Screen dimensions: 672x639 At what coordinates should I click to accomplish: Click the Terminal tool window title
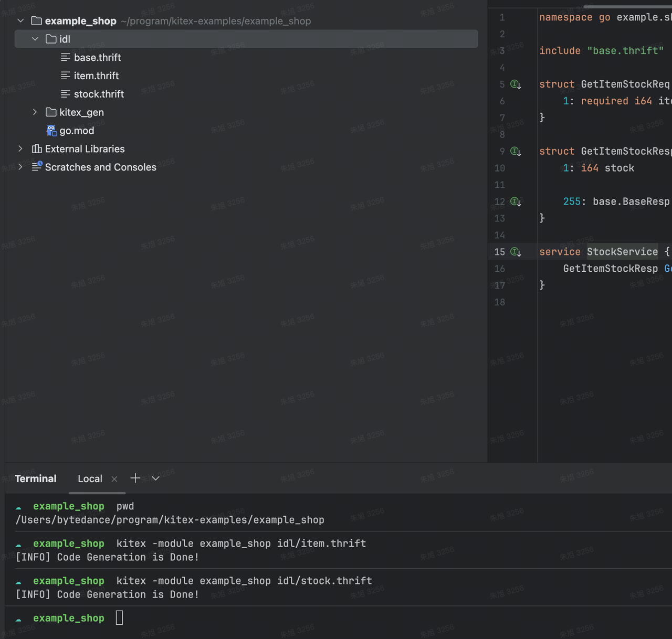[x=36, y=478]
